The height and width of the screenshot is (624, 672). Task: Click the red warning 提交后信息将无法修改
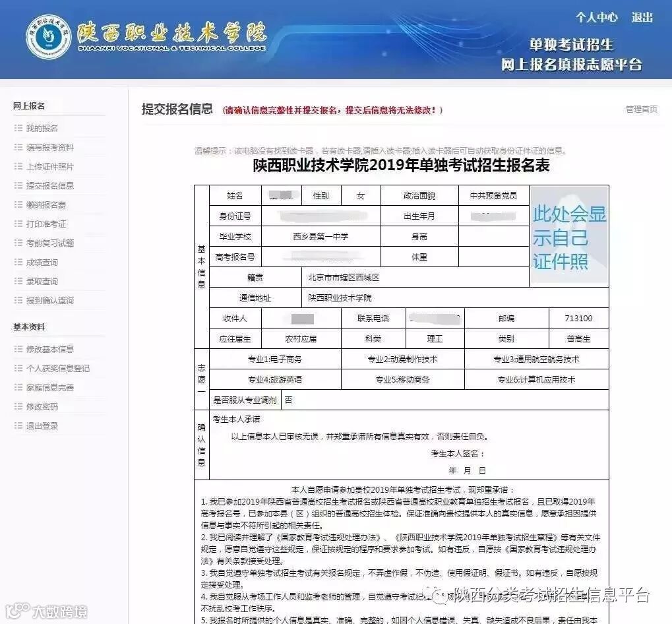(x=390, y=110)
